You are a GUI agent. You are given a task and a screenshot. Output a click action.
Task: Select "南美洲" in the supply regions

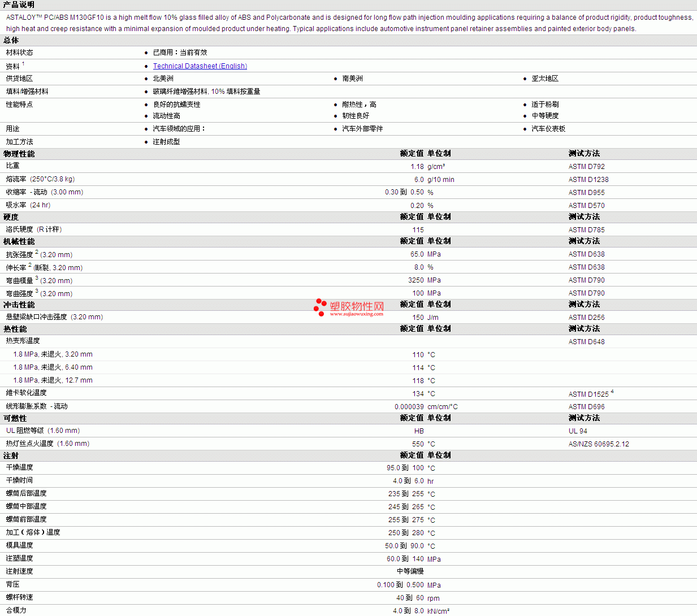pyautogui.click(x=353, y=79)
